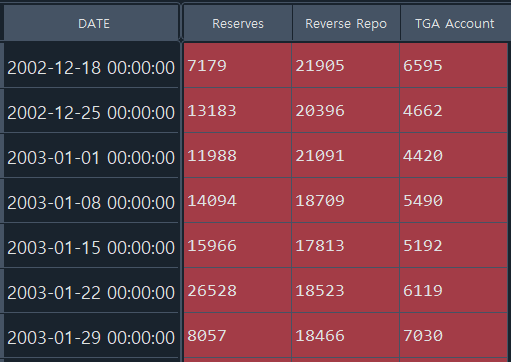Pick TGA Account cell 6595
Screen dimensions: 511x362
click(454, 65)
